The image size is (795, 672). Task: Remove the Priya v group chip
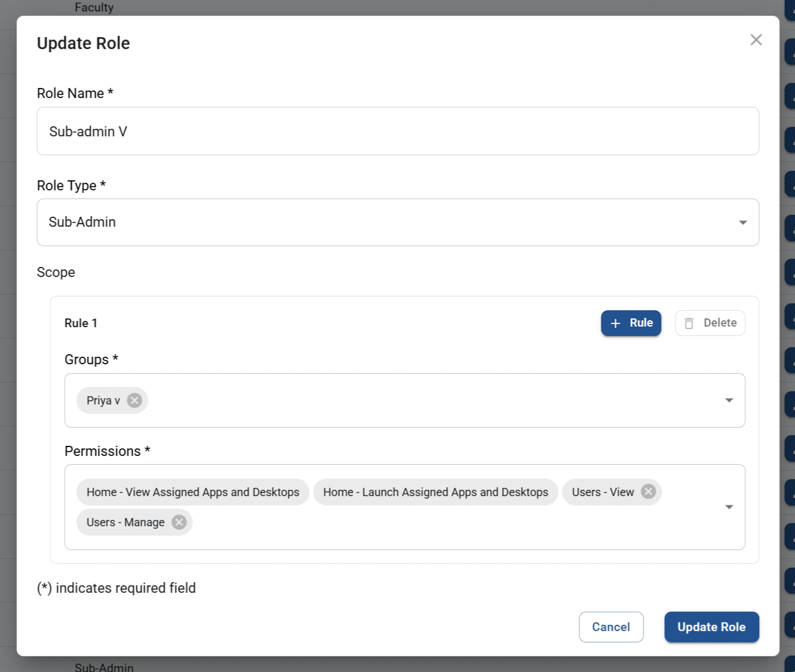pos(134,401)
